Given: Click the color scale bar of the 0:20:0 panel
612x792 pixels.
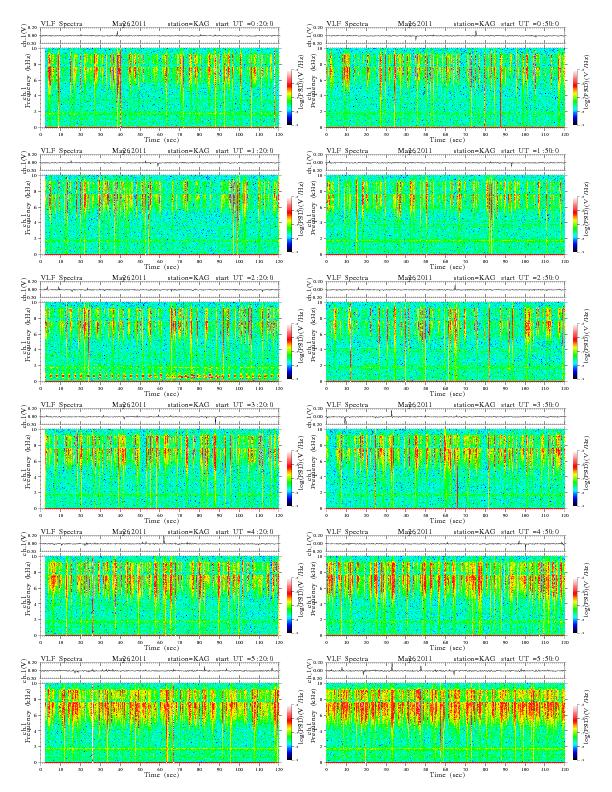Looking at the screenshot, I should (289, 97).
